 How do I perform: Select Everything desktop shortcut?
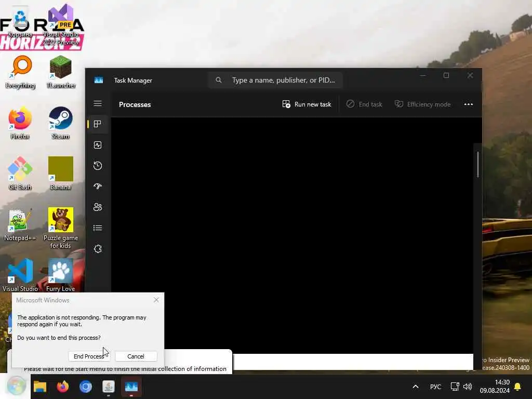point(20,73)
